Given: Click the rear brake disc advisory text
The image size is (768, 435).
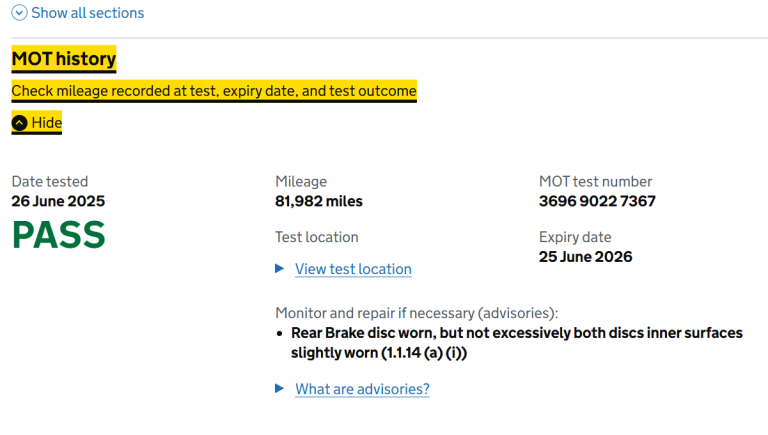Looking at the screenshot, I should point(516,342).
